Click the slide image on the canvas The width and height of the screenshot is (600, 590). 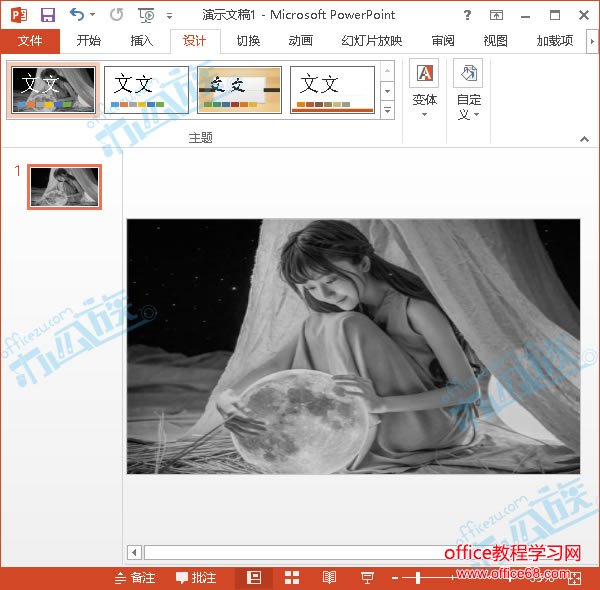[354, 346]
